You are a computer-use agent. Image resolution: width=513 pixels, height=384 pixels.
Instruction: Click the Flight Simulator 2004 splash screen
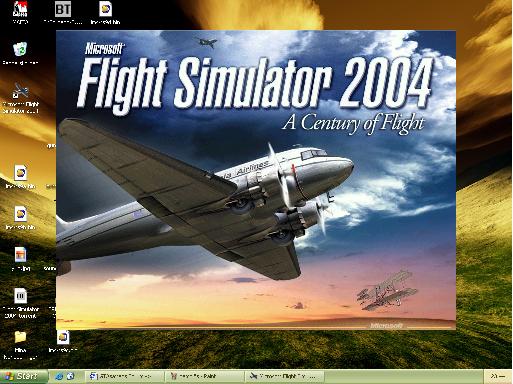pyautogui.click(x=256, y=180)
